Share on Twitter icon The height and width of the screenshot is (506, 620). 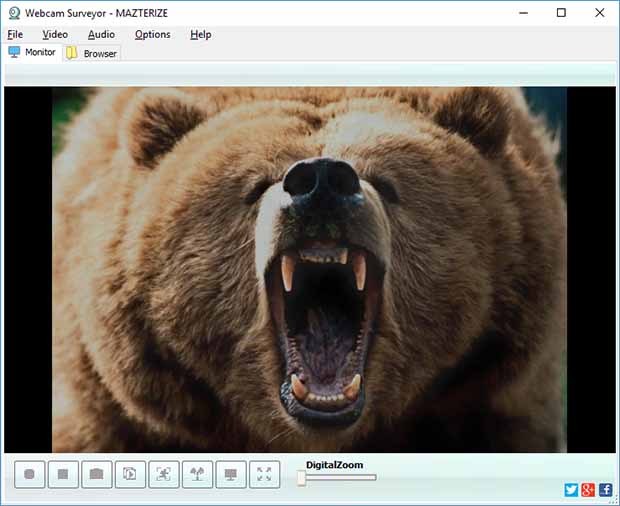coord(571,490)
